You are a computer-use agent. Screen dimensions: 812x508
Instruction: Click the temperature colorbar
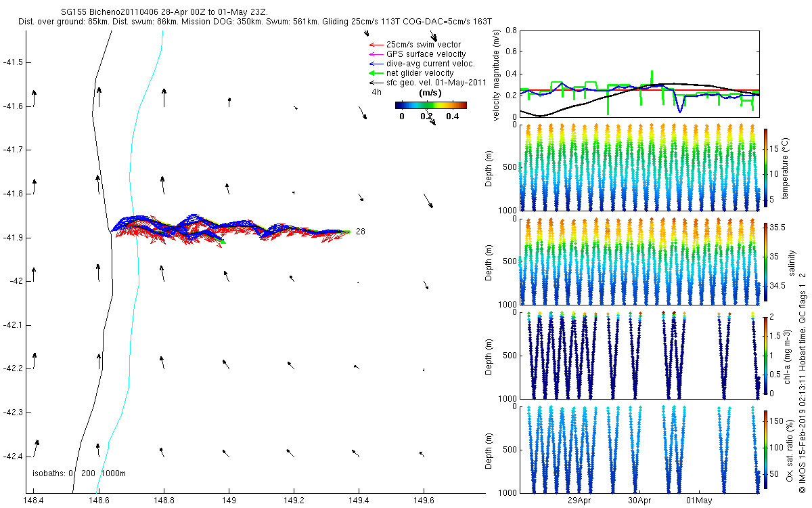tap(765, 169)
